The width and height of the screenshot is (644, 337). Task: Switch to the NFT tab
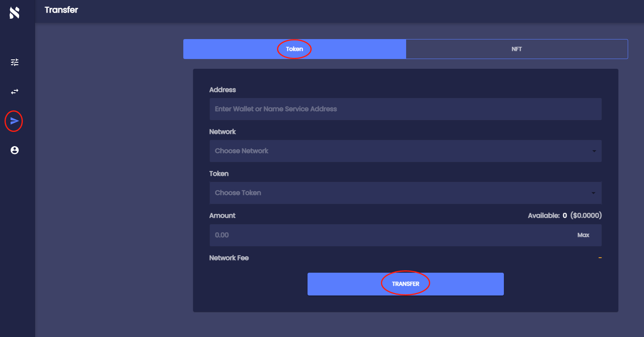[x=517, y=49]
